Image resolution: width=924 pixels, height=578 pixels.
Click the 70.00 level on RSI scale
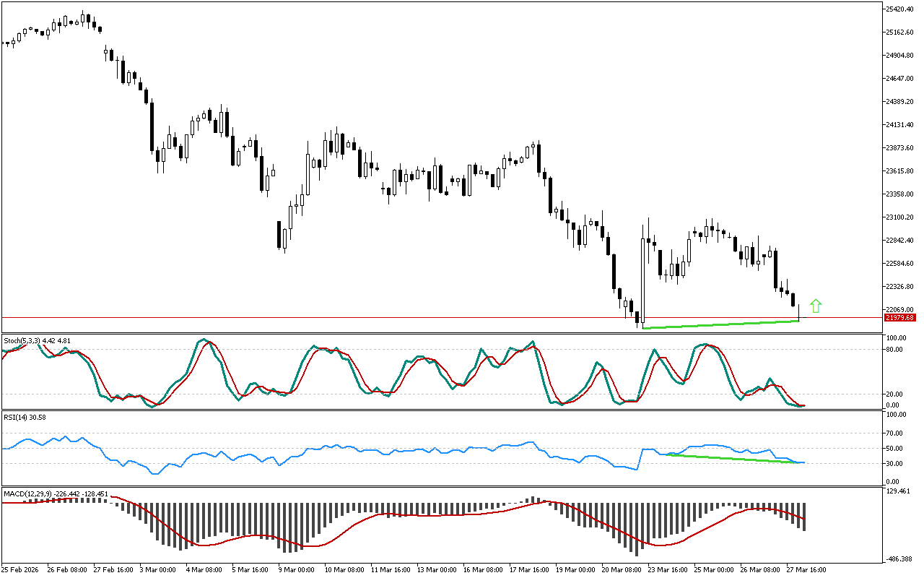pyautogui.click(x=896, y=433)
